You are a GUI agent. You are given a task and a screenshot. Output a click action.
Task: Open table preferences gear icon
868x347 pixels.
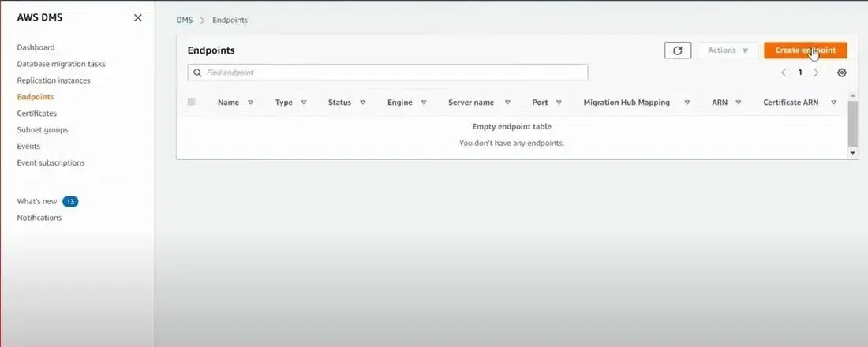841,73
